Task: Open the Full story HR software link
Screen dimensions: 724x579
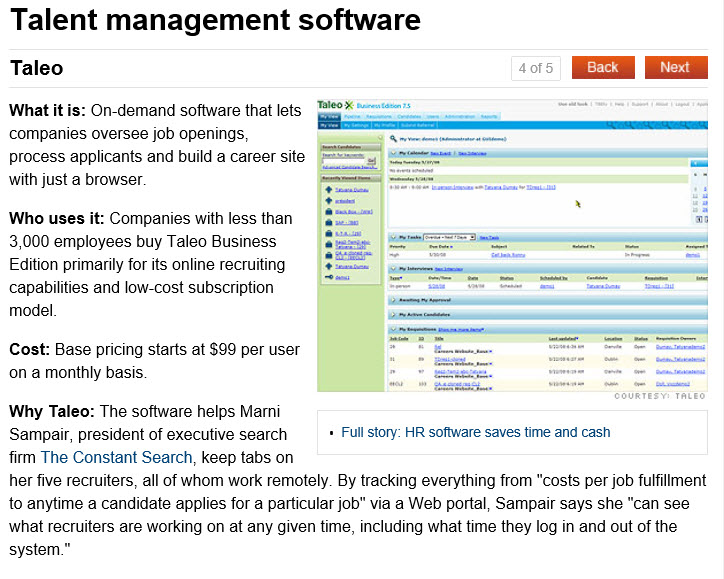Action: tap(475, 432)
